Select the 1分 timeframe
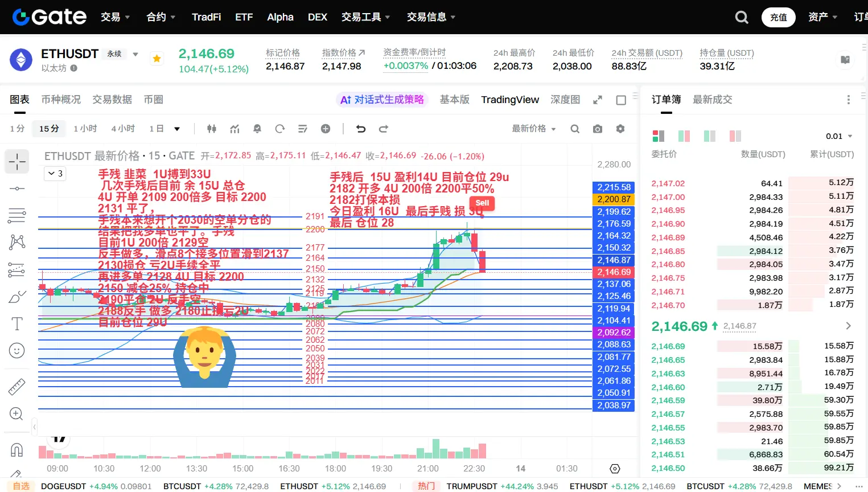Image resolution: width=868 pixels, height=492 pixels. pyautogui.click(x=17, y=129)
